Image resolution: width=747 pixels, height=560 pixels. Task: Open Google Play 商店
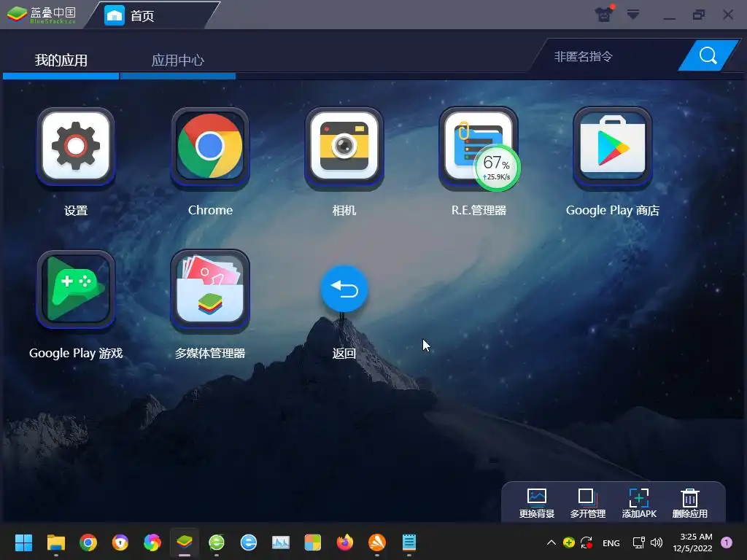[x=613, y=147]
